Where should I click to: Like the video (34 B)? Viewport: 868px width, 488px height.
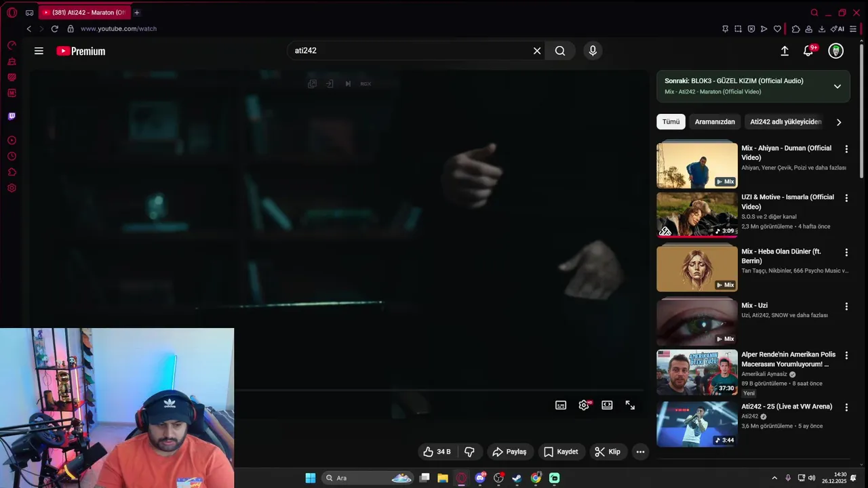437,452
